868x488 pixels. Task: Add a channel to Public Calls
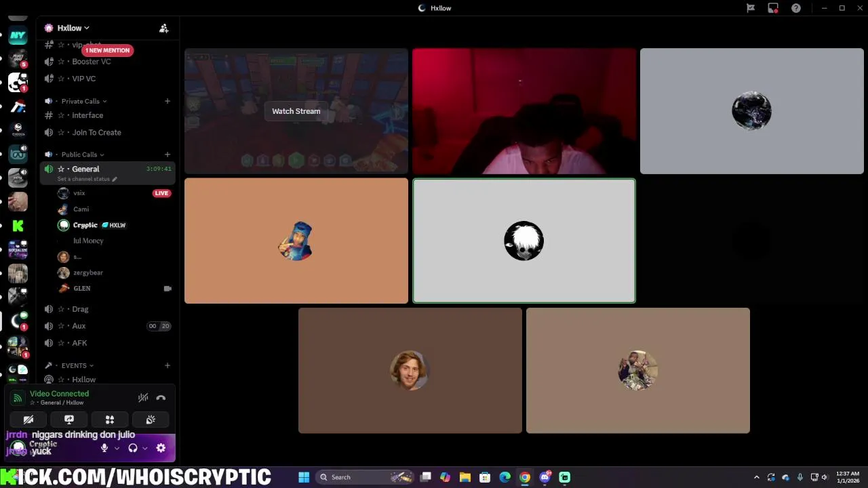click(167, 155)
